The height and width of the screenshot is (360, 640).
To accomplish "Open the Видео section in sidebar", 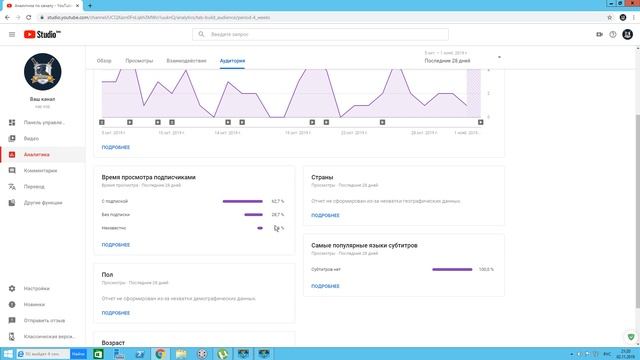I will [x=43, y=138].
